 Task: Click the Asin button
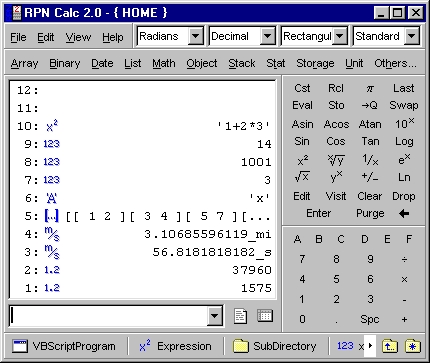click(x=302, y=124)
